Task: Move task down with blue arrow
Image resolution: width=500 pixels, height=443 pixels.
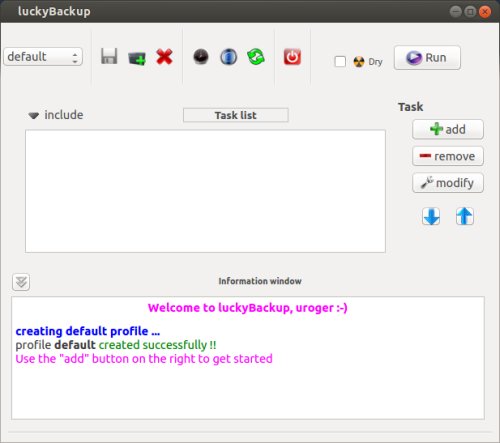Action: 431,216
